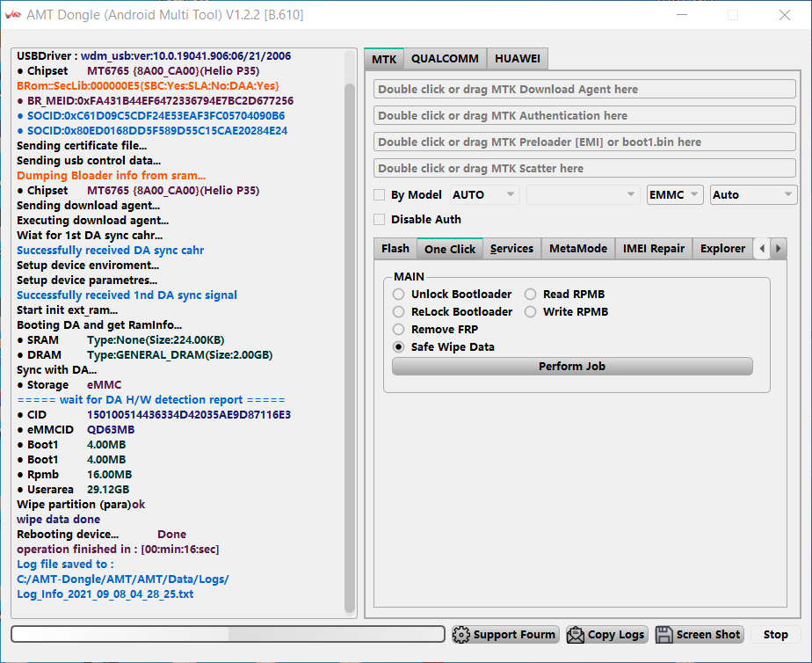Switch to the MTK tab
This screenshot has height=663, width=812.
[x=384, y=59]
